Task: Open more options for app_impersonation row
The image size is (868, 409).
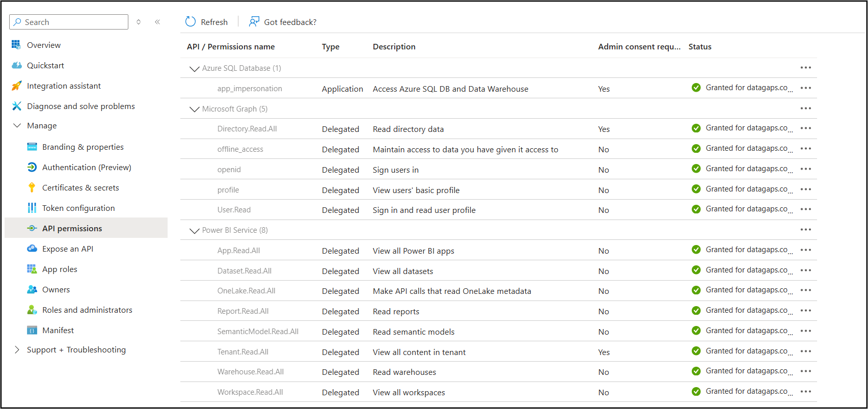Action: (x=806, y=88)
